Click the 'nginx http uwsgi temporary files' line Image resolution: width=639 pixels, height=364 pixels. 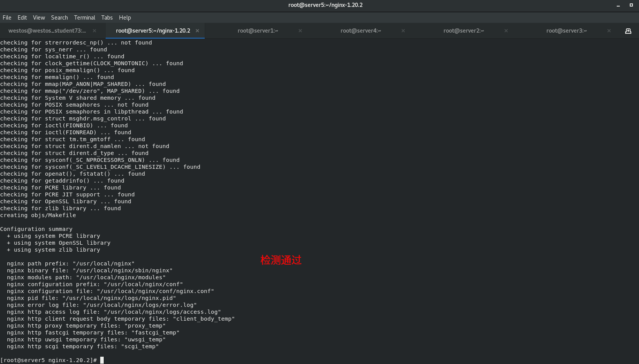coord(86,339)
